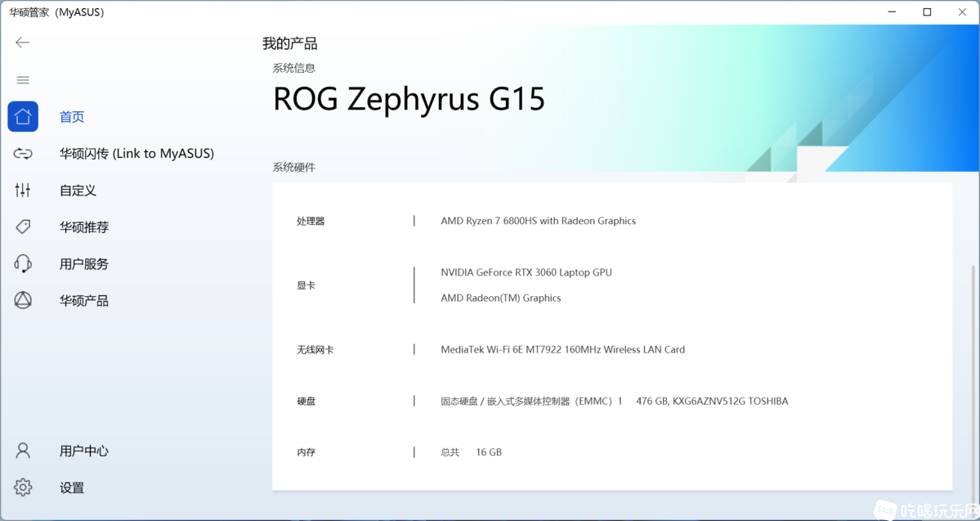Click the 硬盘 row label
Screen dimensions: 980x521
pos(307,401)
